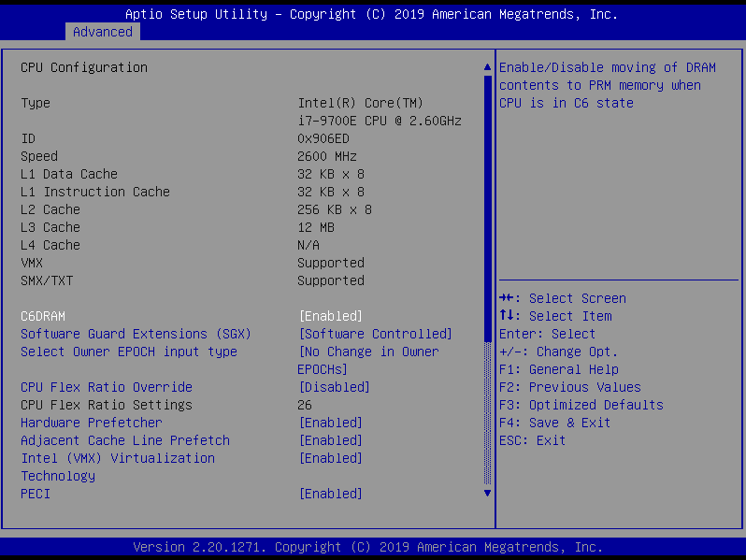Click F3: Optimized Defaults hint
The height and width of the screenshot is (560, 746).
(x=581, y=405)
